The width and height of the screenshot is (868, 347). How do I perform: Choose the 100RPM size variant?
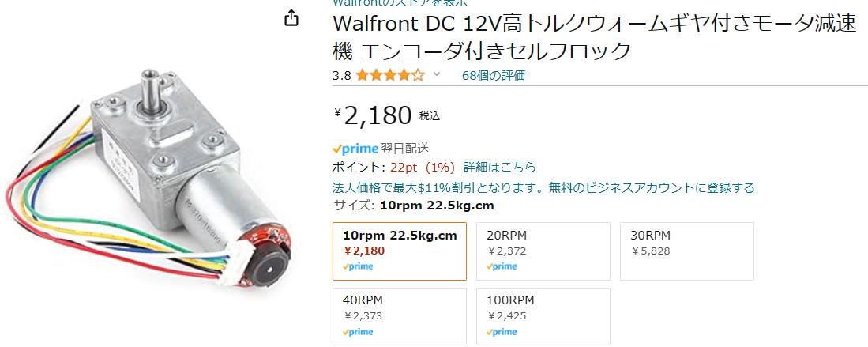[x=543, y=316]
